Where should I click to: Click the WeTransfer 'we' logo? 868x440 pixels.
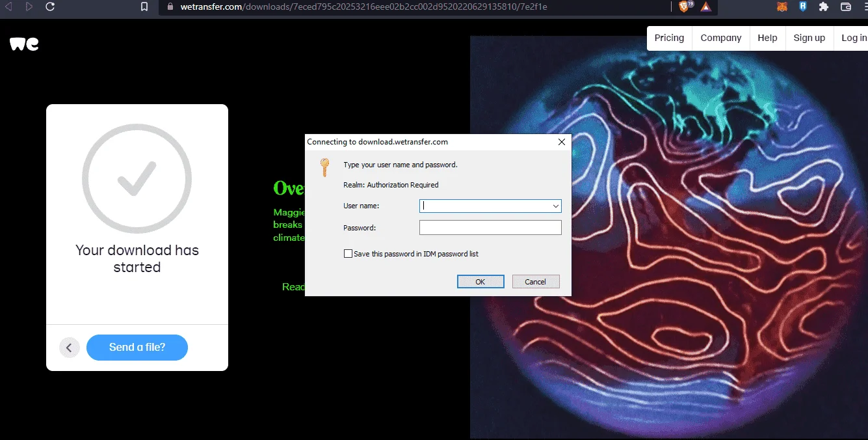24,44
